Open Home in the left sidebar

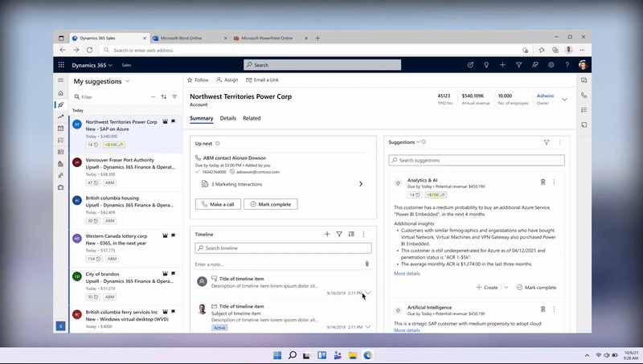point(61,93)
